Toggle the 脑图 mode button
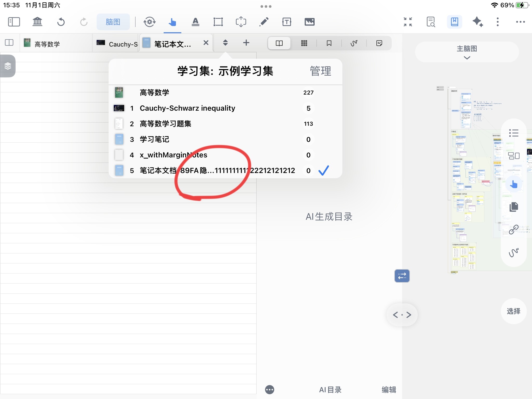 click(x=113, y=22)
